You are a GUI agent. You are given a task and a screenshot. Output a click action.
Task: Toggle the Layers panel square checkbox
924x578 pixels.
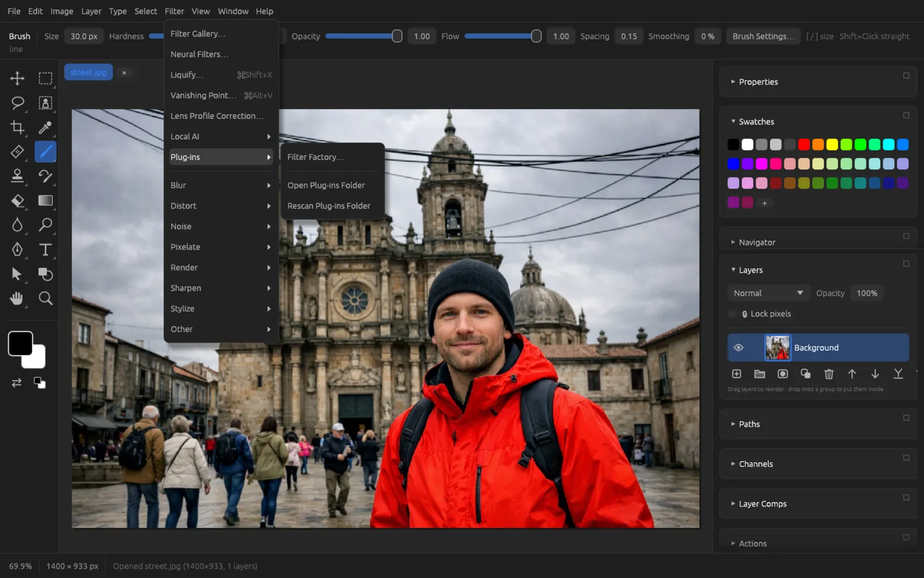pos(906,264)
